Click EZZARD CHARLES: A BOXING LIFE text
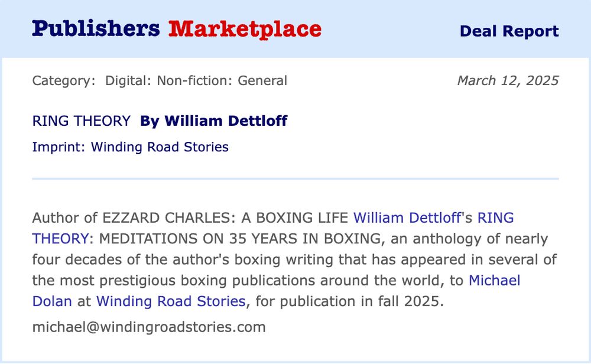591x364 pixels. point(225,217)
